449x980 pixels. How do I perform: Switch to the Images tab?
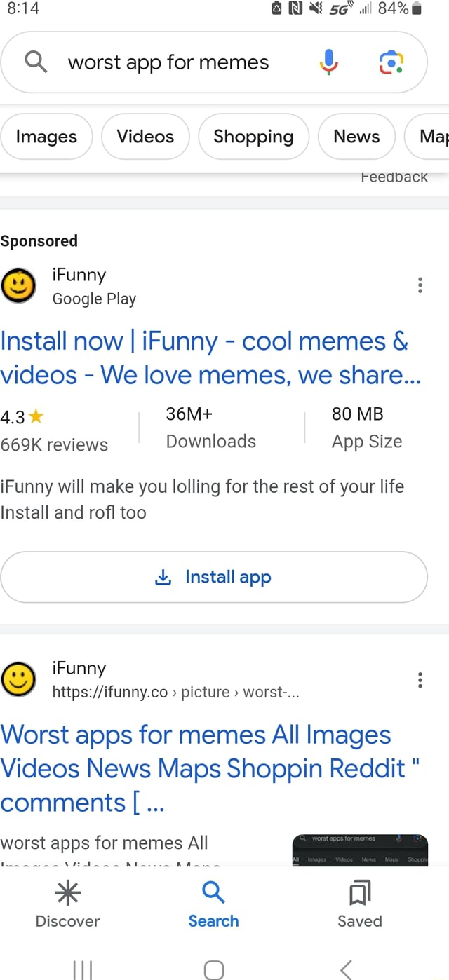pos(46,137)
